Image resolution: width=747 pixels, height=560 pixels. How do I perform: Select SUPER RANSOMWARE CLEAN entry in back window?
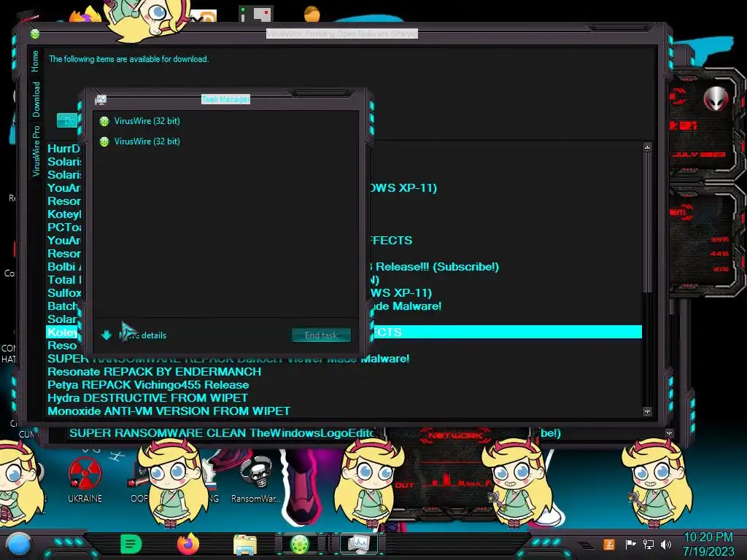(222, 433)
